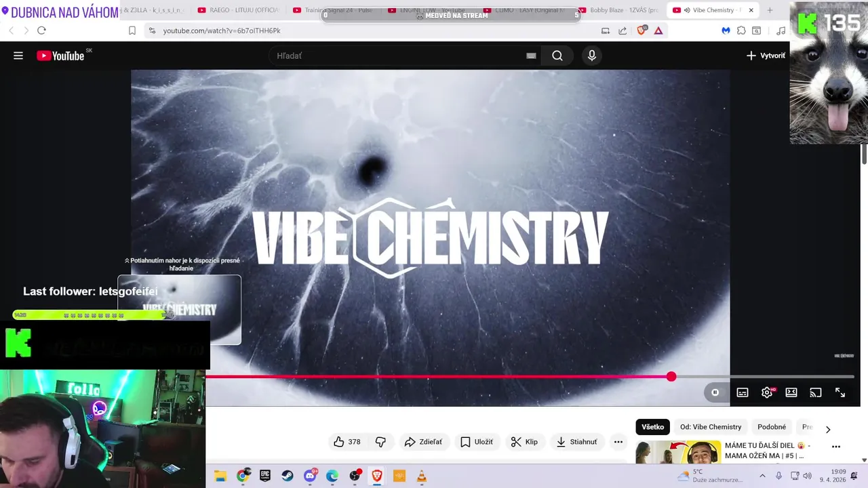Open the on-screen keyboard in search box
Screen dimensions: 868x488
click(531, 56)
